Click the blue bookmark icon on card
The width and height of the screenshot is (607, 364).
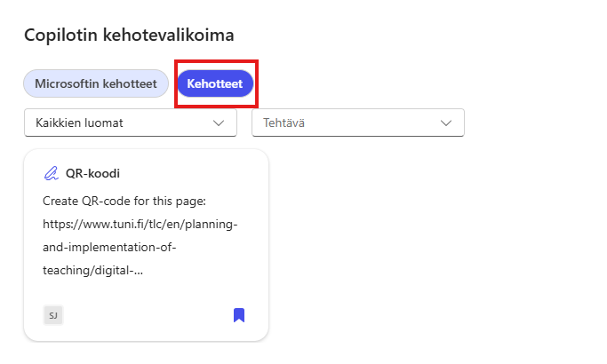coord(238,314)
